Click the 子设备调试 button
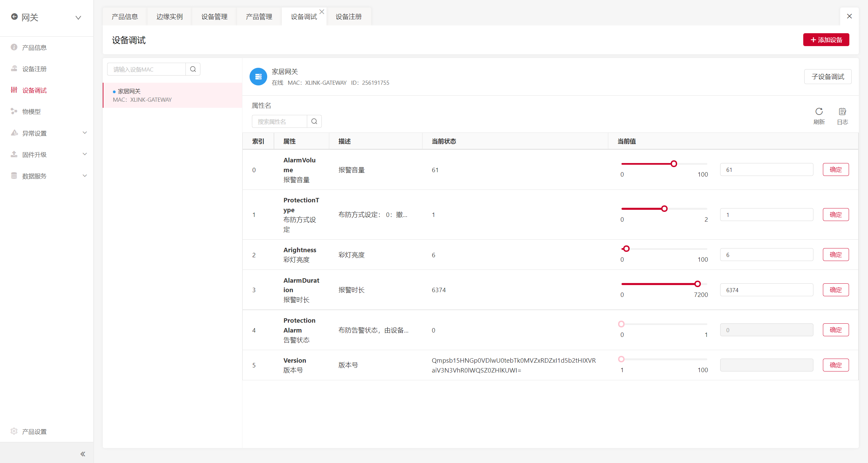 (828, 77)
